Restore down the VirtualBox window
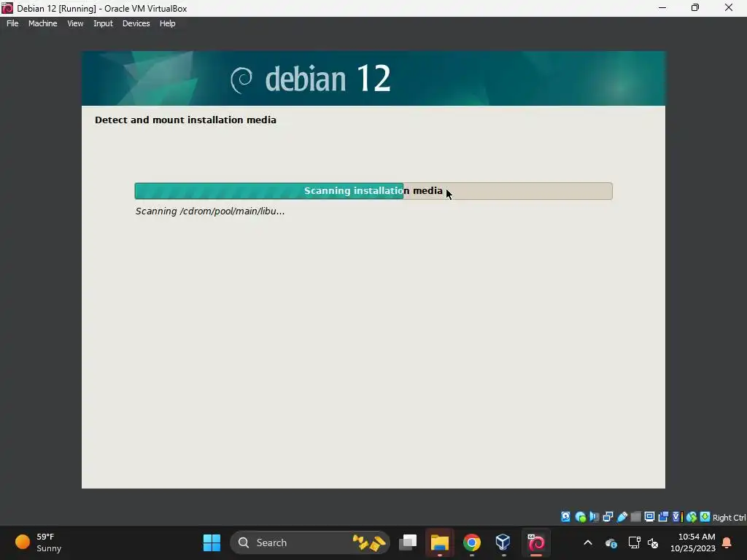 695,7
